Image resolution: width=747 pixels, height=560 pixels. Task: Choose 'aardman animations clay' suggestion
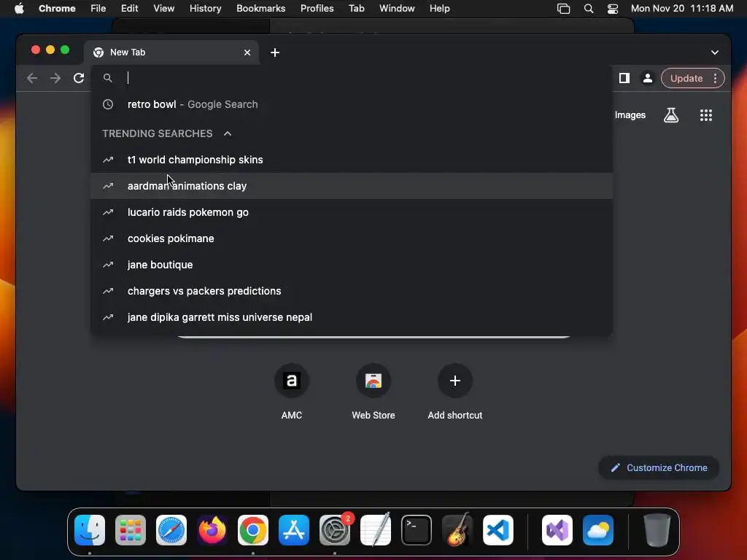pyautogui.click(x=352, y=186)
